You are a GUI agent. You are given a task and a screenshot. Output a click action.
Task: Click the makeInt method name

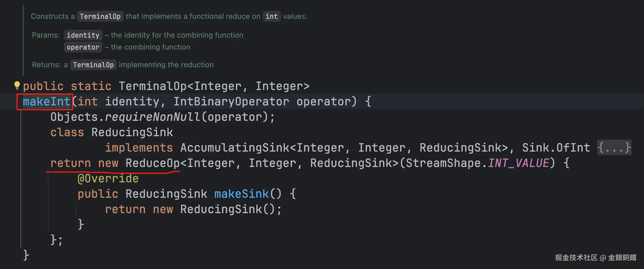46,102
